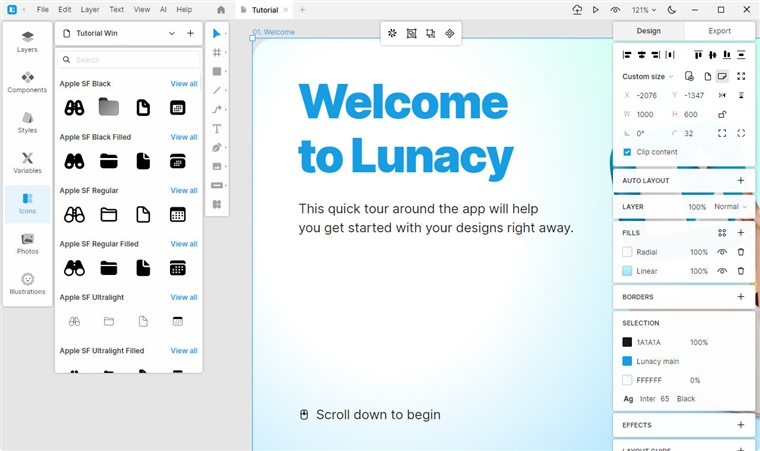760x451 pixels.
Task: Open the File menu
Action: (43, 10)
